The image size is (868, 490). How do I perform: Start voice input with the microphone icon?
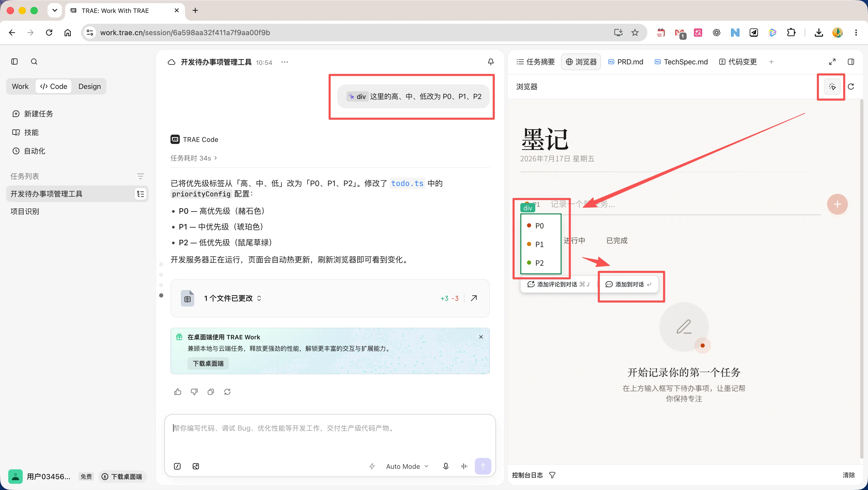coord(446,466)
